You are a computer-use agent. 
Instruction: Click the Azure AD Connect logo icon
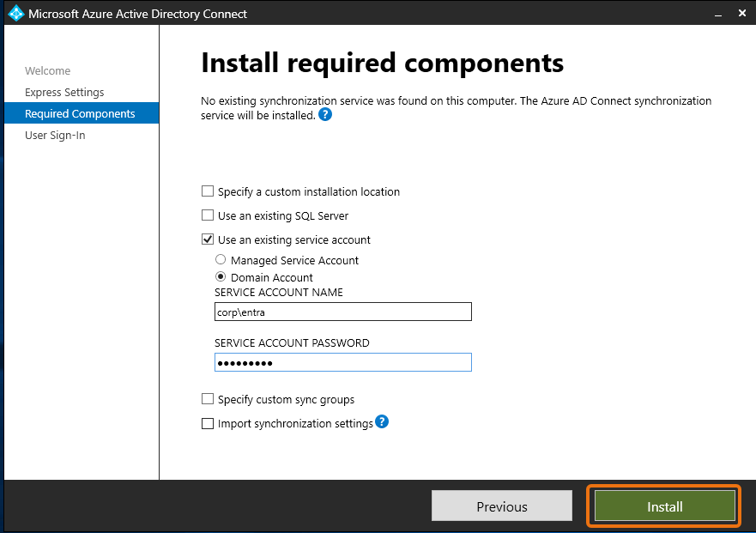[15, 14]
